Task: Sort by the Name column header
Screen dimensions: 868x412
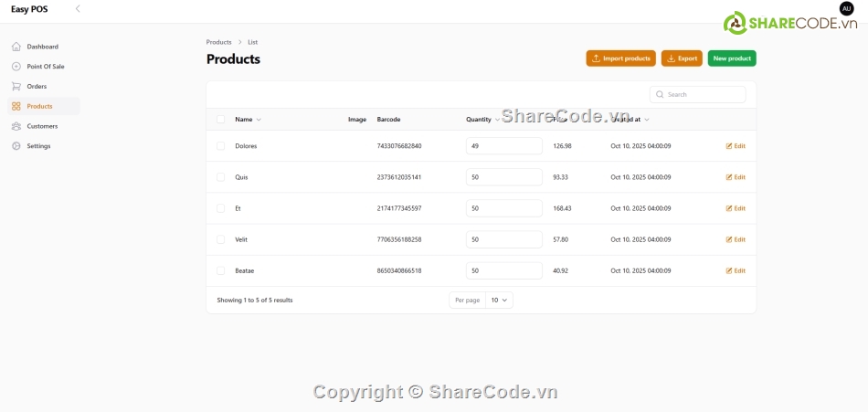Action: [247, 120]
